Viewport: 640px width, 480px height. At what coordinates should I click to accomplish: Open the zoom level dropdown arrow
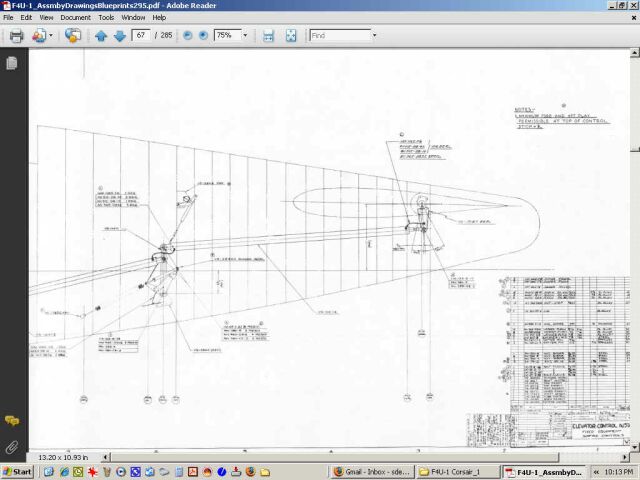coord(245,36)
